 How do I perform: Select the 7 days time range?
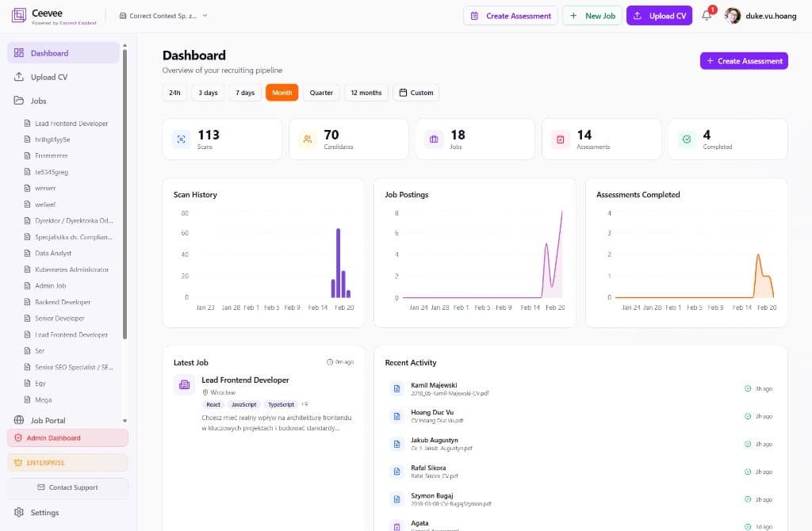click(243, 93)
